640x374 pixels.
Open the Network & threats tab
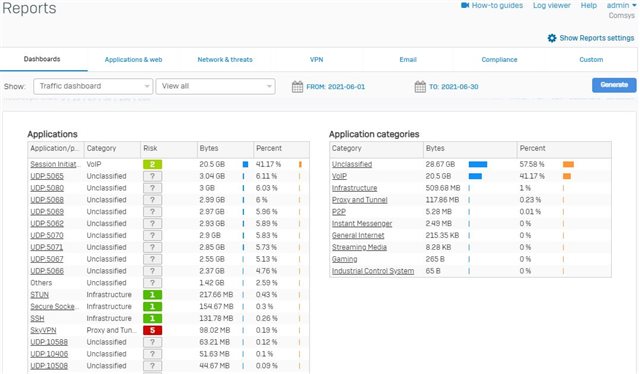(225, 60)
